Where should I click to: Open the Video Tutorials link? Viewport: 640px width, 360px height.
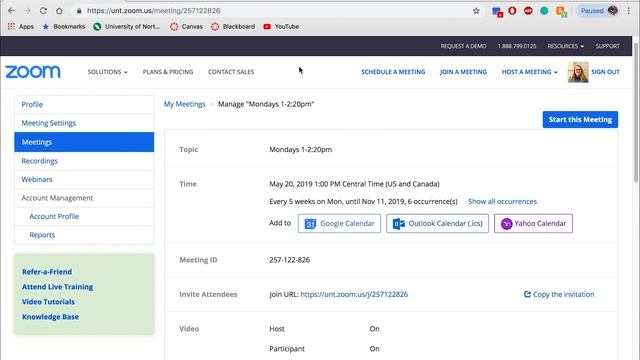click(48, 302)
